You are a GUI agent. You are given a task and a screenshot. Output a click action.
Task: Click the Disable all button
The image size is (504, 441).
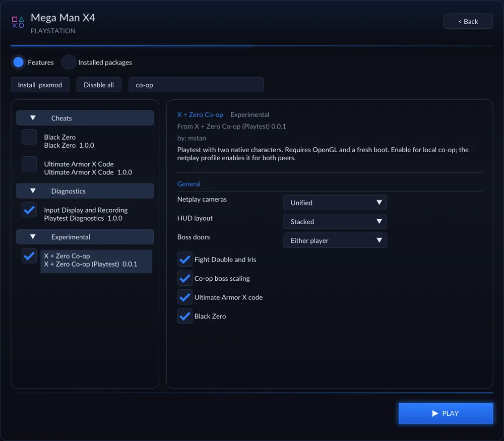[99, 85]
